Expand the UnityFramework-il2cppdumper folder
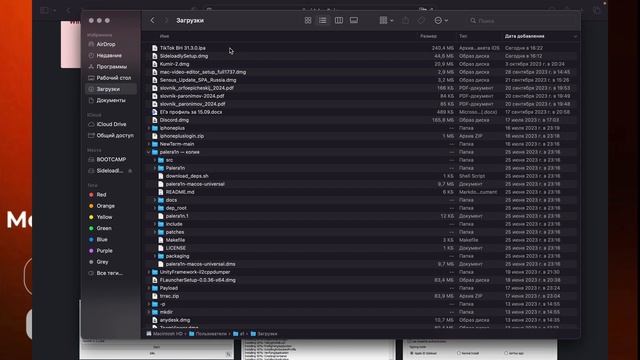Viewport: 640px width, 360px height. [149, 272]
